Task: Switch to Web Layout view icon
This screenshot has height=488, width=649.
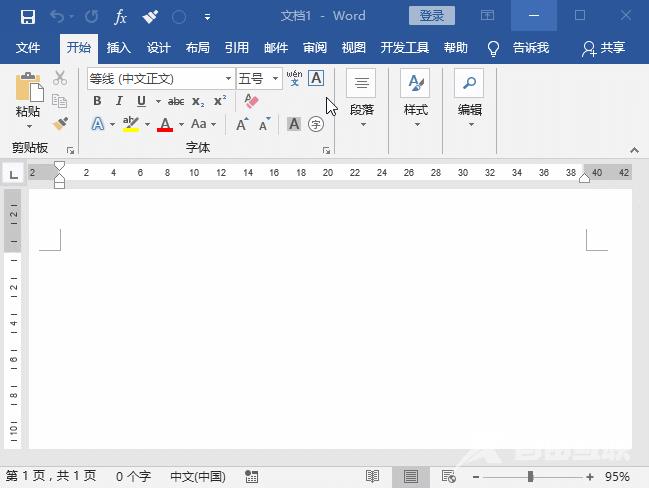Action: click(x=449, y=476)
